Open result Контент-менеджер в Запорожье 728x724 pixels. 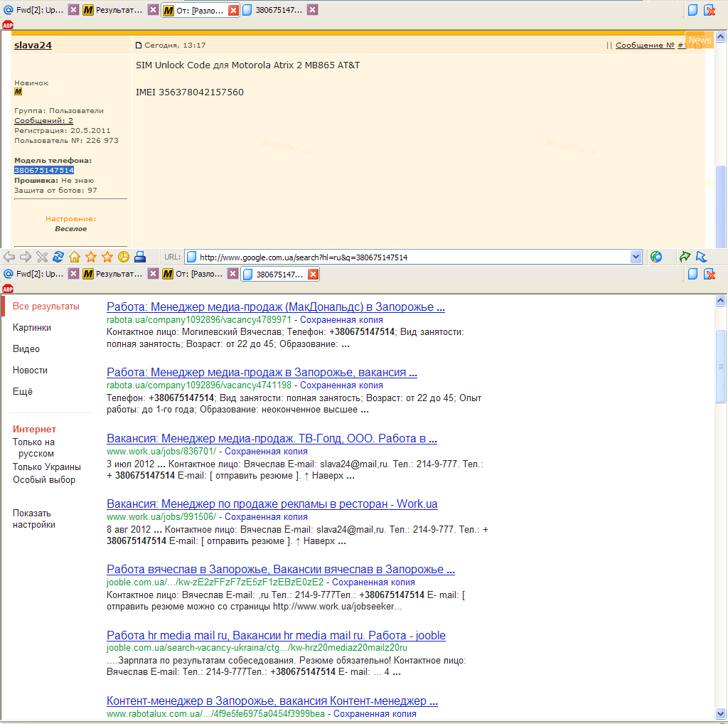(x=272, y=701)
